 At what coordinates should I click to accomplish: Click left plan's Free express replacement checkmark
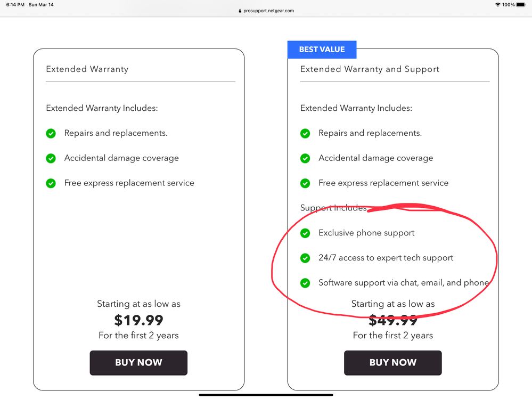tap(51, 183)
